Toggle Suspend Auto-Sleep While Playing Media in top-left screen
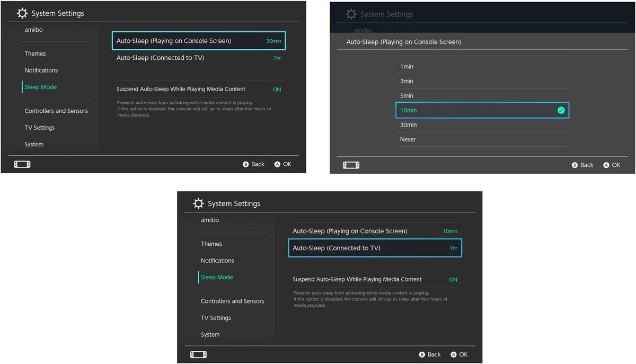Screen dimensions: 636x364 tap(199, 89)
